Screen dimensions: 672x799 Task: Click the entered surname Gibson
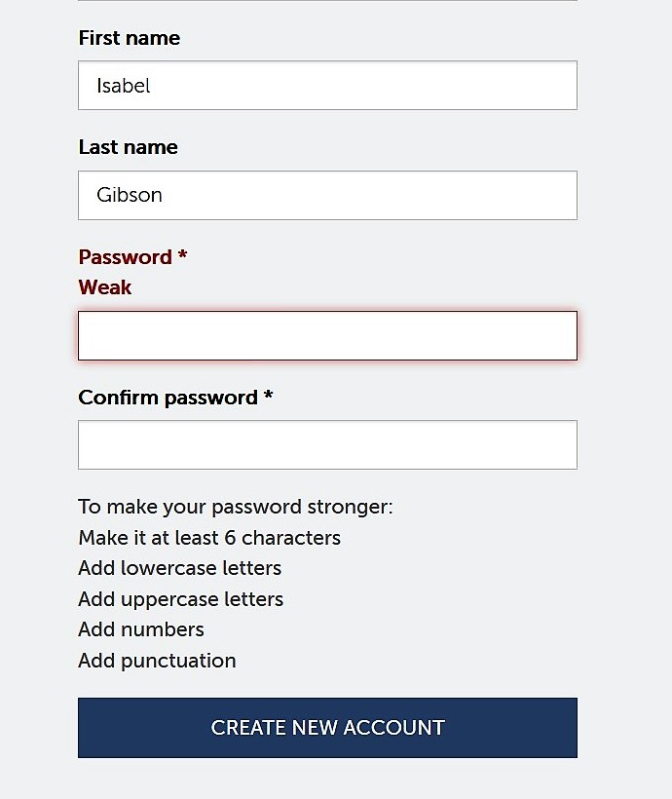pyautogui.click(x=130, y=195)
